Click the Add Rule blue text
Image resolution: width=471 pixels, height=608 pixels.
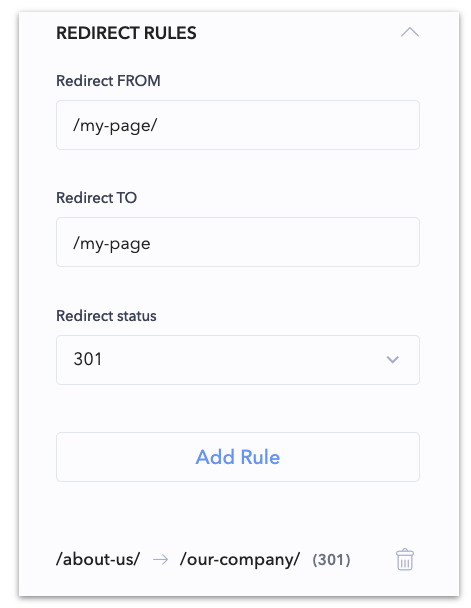[x=238, y=457]
